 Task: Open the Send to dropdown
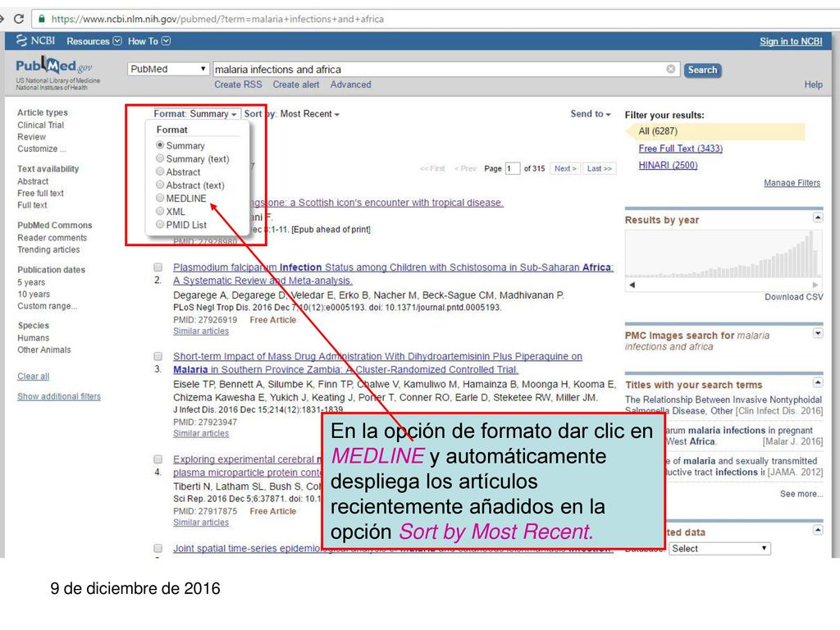tap(591, 113)
